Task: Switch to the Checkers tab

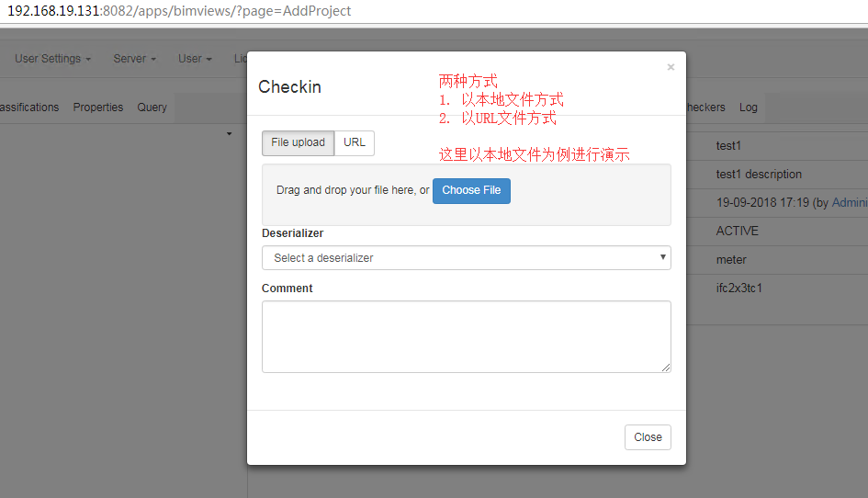Action: point(705,108)
